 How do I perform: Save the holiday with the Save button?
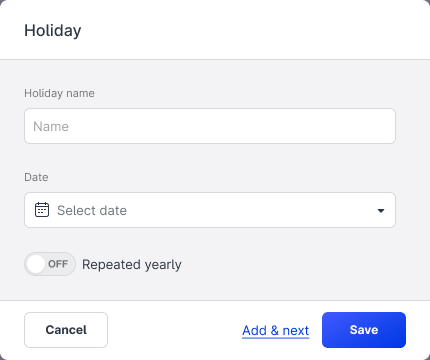click(364, 330)
